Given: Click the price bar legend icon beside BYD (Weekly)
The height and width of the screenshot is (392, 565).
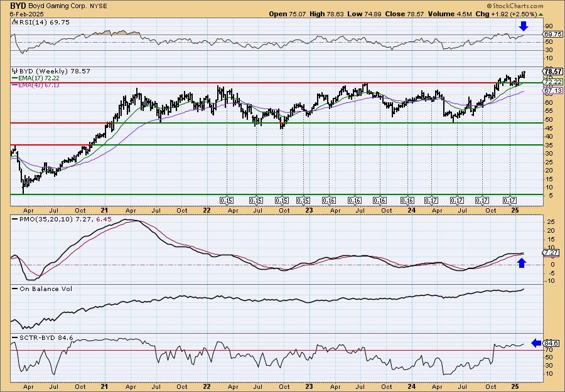Looking at the screenshot, I should point(15,72).
